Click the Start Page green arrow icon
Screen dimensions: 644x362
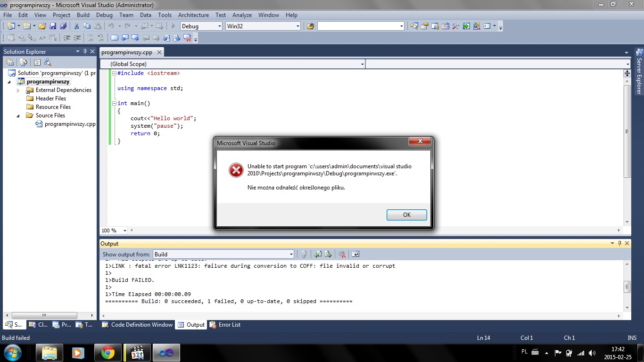coord(466,26)
